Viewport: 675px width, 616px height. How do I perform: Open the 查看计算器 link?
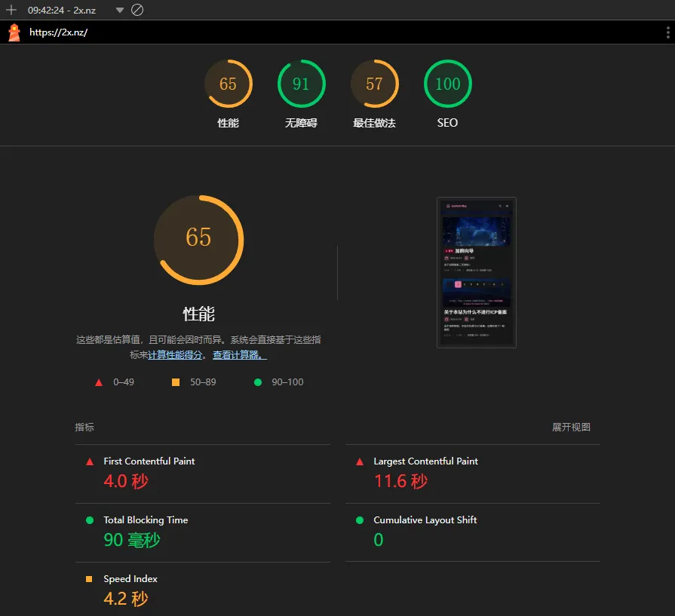(x=239, y=355)
